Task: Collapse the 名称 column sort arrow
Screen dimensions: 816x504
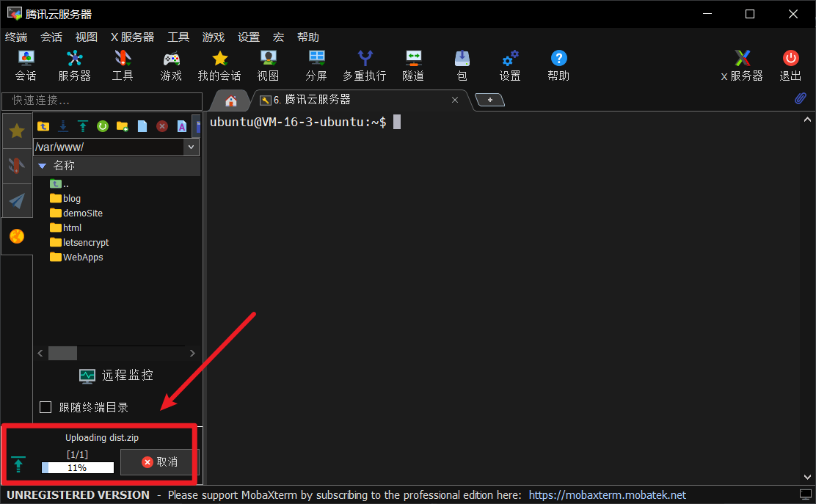Action: pyautogui.click(x=42, y=166)
